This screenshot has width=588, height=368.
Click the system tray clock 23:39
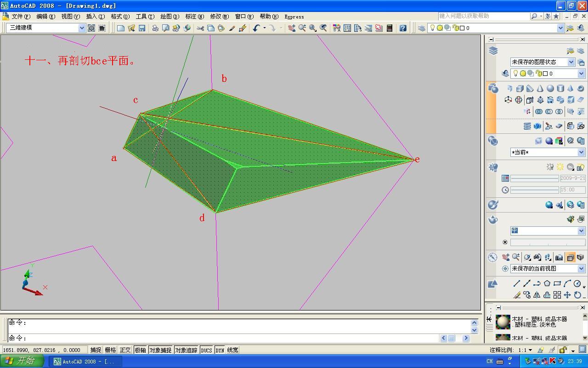point(575,362)
